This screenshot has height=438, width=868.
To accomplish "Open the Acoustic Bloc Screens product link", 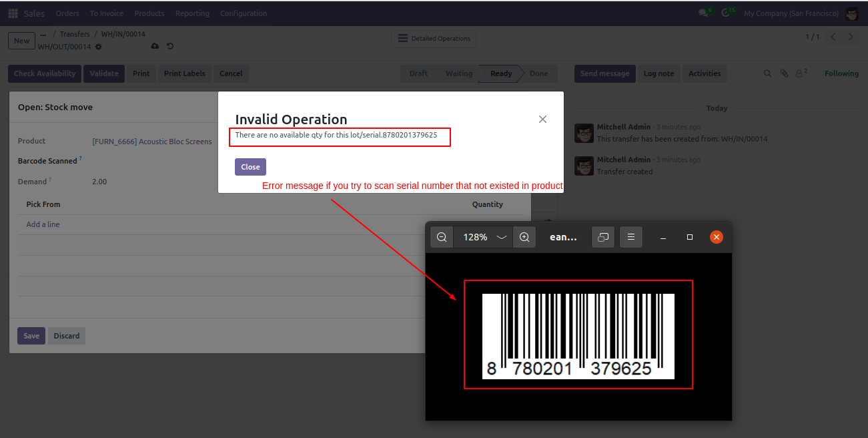I will (x=152, y=142).
